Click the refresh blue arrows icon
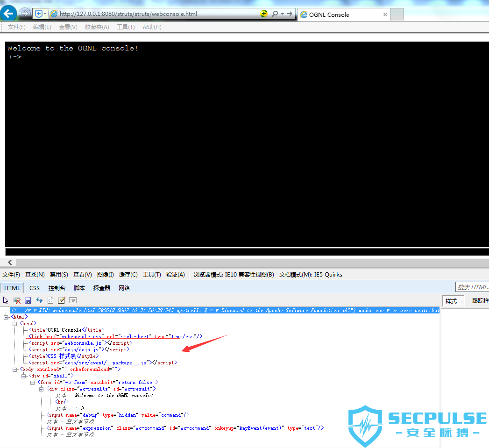The height and width of the screenshot is (448, 489). pyautogui.click(x=39, y=300)
